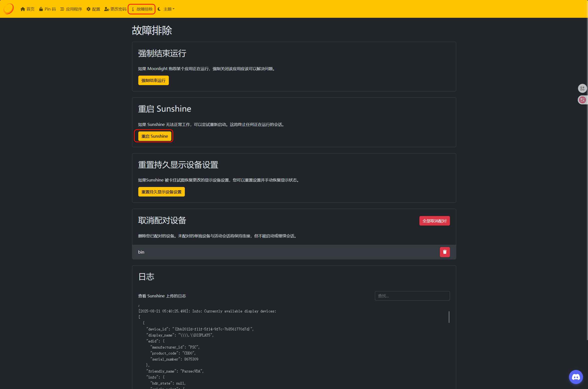Delete paired device bin with trash icon
Viewport: 588px width, 389px height.
(x=445, y=252)
